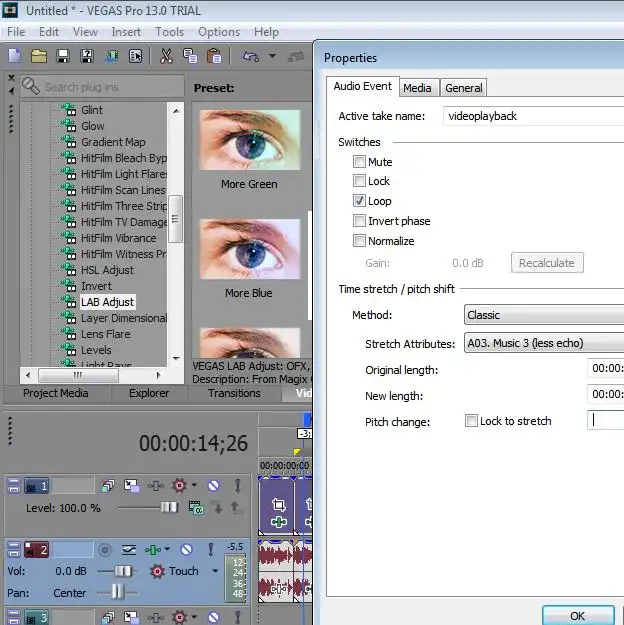Select the Invert plug-in

96,286
